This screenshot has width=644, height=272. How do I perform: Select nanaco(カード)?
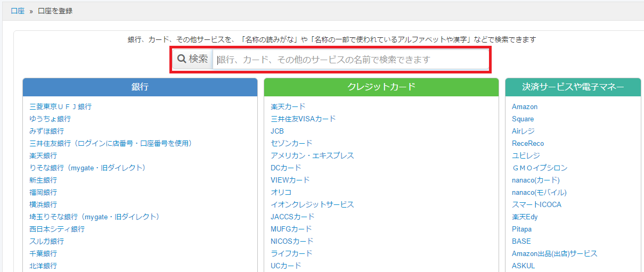pyautogui.click(x=536, y=180)
